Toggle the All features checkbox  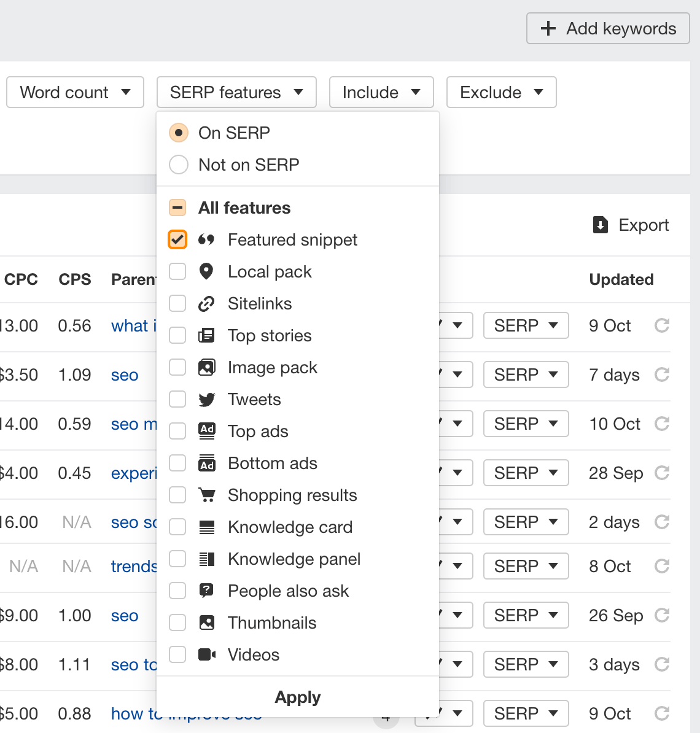point(177,207)
